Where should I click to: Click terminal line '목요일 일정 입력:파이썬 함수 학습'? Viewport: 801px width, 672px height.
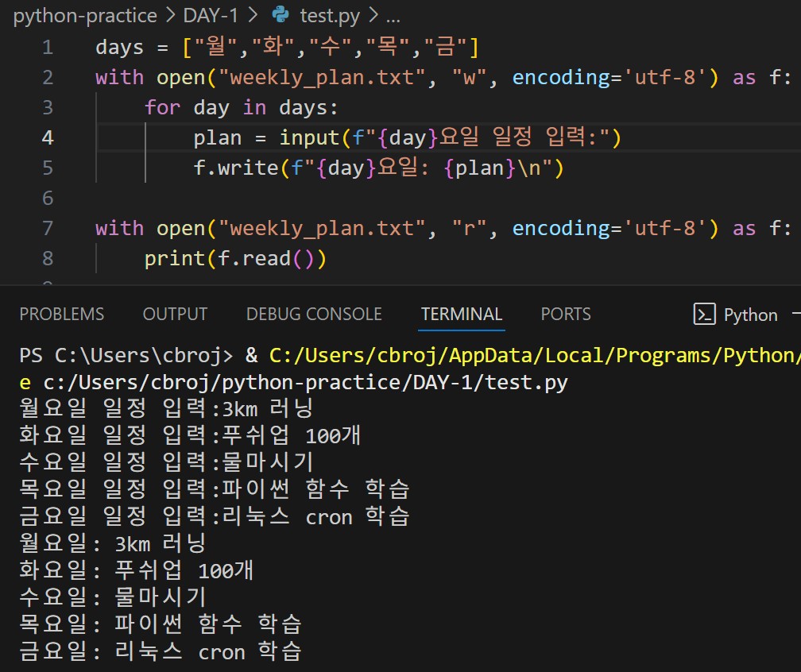215,489
